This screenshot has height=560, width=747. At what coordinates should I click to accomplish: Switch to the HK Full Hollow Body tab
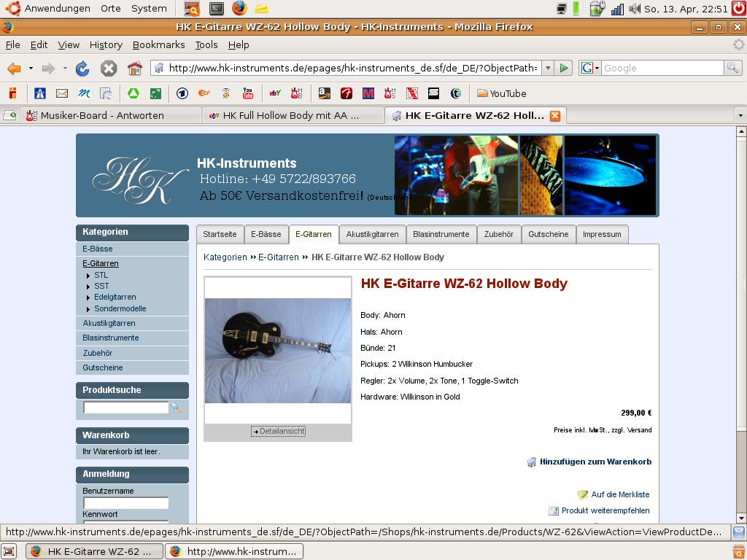(293, 116)
